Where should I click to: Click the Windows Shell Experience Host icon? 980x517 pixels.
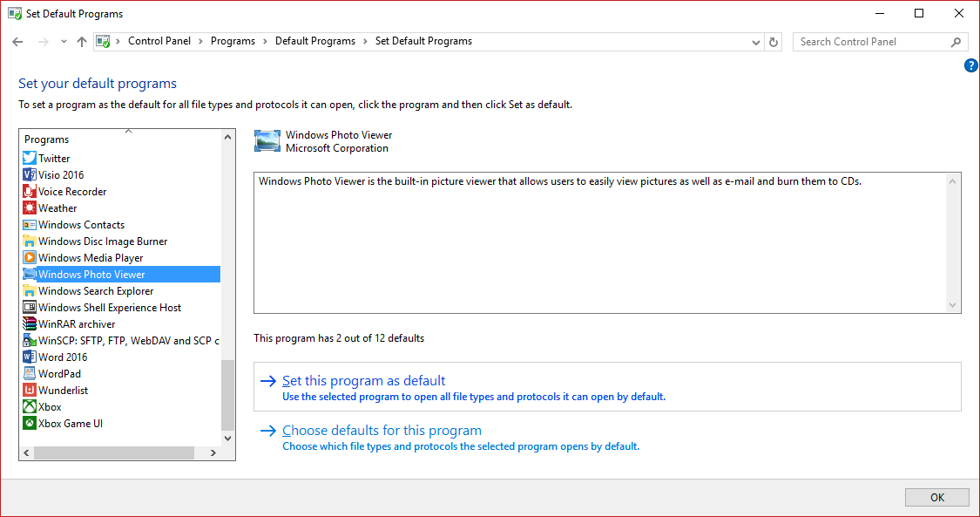(30, 308)
